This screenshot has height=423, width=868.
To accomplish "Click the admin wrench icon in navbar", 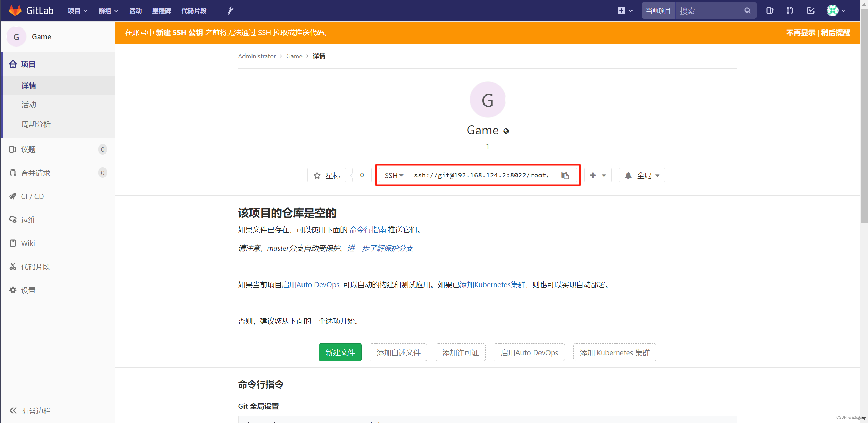I will (x=230, y=11).
